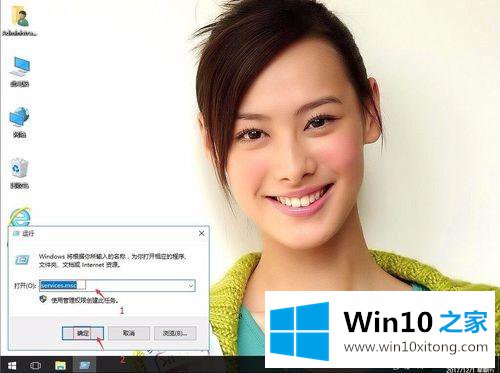The image size is (500, 373).
Task: Open the Network desktop icon
Action: point(20,122)
